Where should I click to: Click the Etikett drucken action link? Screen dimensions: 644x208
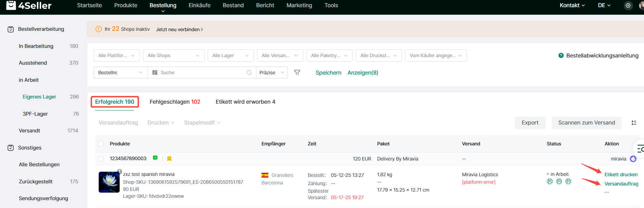[621, 174]
